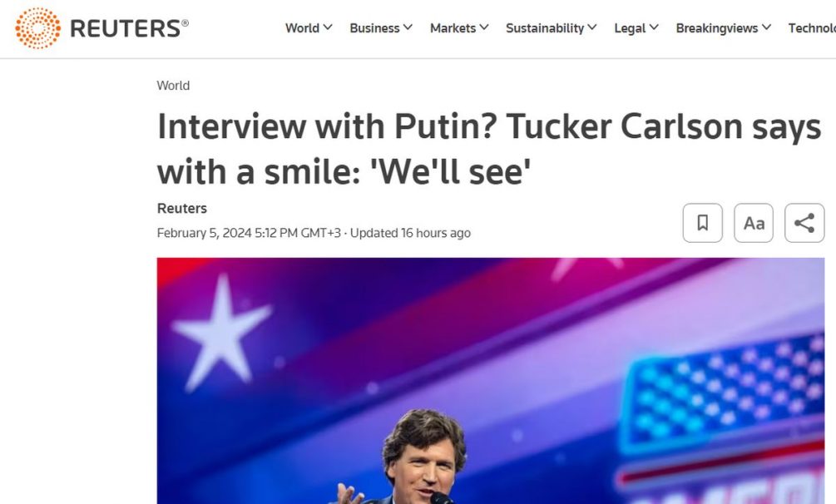Expand the Breakingviews dropdown chevron
Screen dimensions: 836x504
click(766, 27)
